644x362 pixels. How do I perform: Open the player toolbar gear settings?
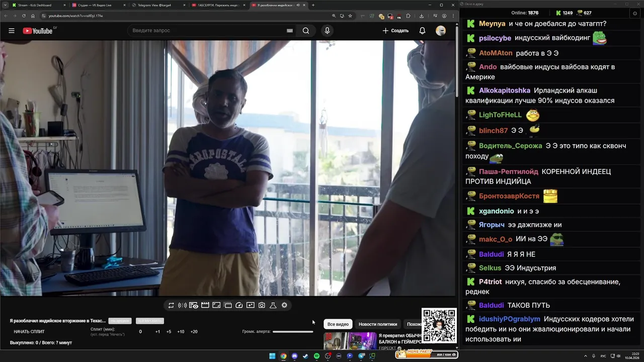pos(284,305)
